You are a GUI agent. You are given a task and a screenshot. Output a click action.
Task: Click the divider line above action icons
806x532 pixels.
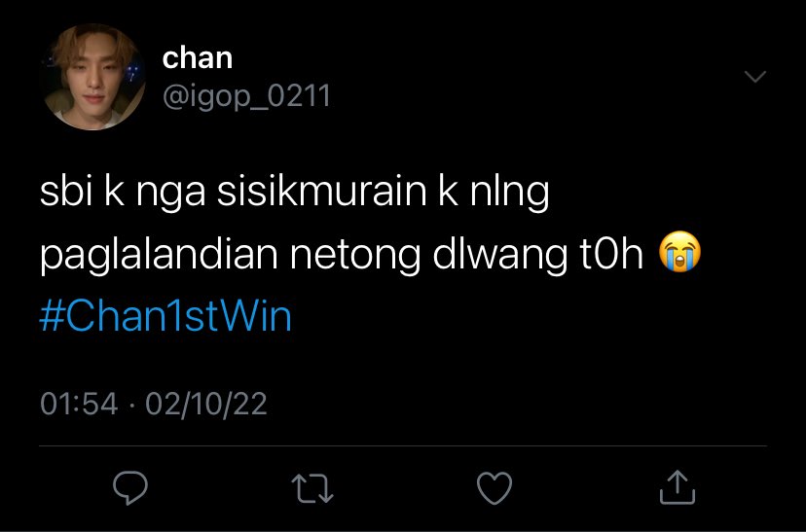pos(403,445)
